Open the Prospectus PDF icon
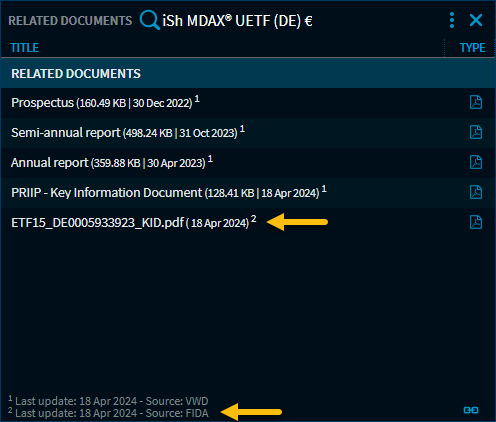Viewport: 496px width, 422px height. tap(476, 102)
